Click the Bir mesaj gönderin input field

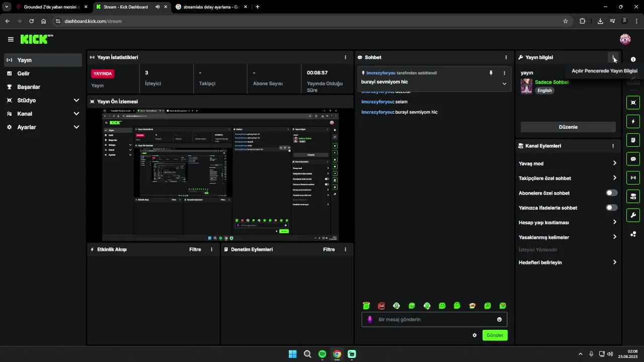point(434,319)
